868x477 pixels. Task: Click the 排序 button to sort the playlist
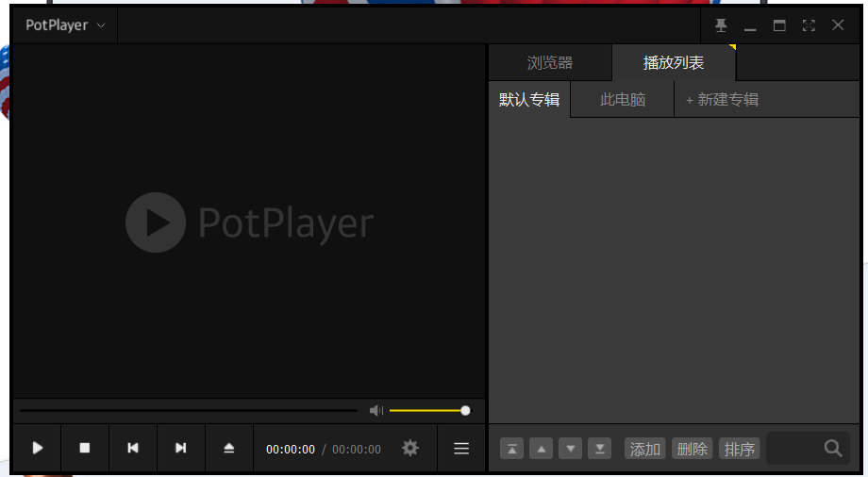(739, 449)
